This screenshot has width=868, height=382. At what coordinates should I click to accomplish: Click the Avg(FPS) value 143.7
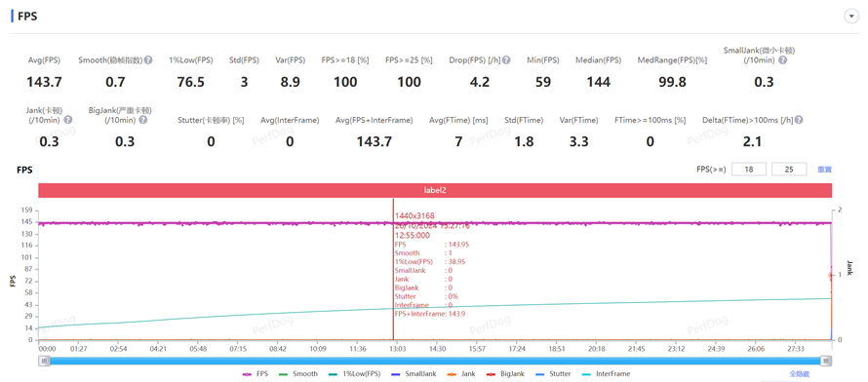[x=44, y=83]
